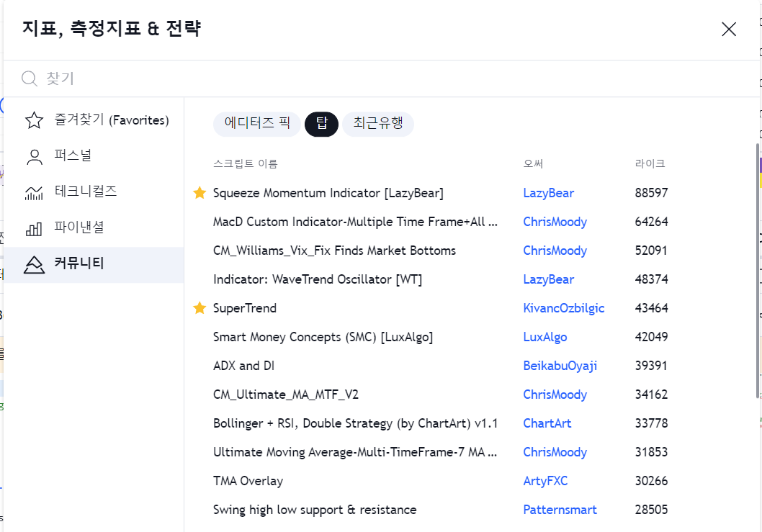This screenshot has width=762, height=532.
Task: Click likes count 52091
Action: pos(651,251)
